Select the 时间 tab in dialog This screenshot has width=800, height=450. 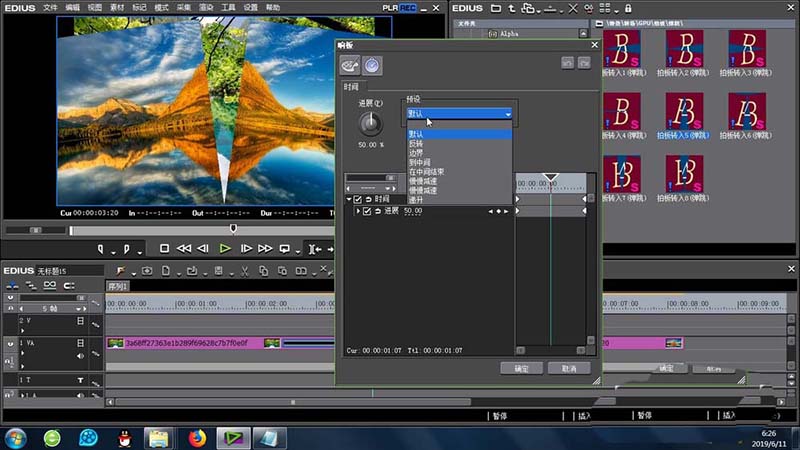click(351, 87)
